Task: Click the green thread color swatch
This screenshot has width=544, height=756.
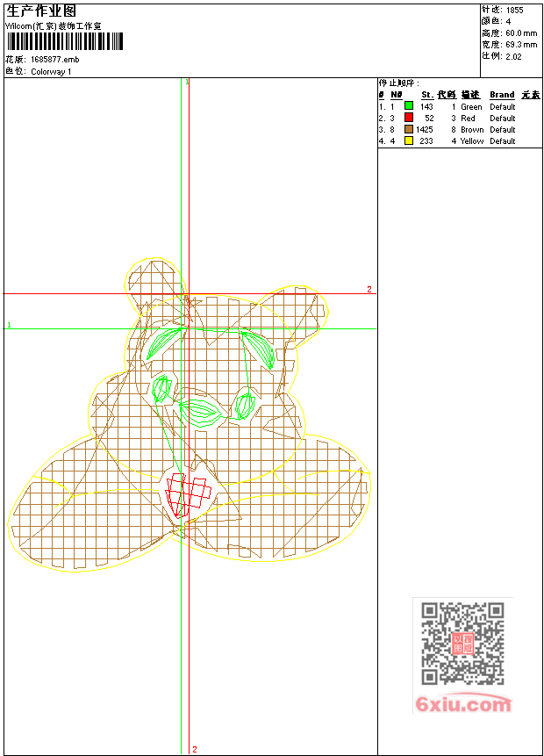Action: coord(409,105)
